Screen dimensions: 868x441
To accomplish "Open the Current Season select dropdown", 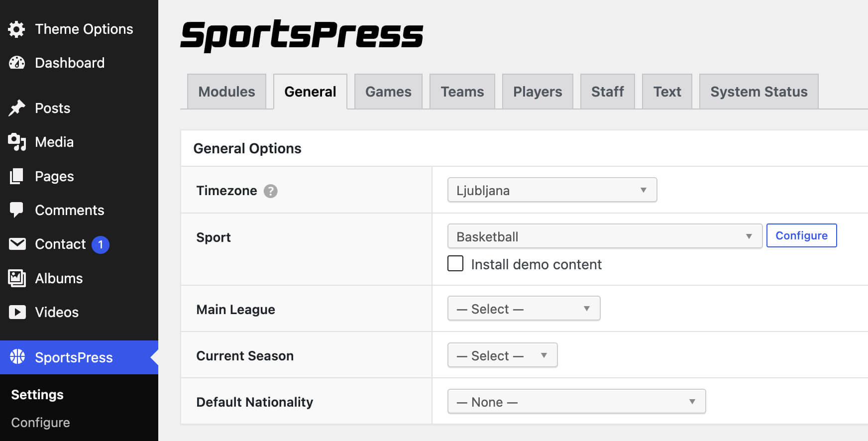I will pyautogui.click(x=502, y=355).
